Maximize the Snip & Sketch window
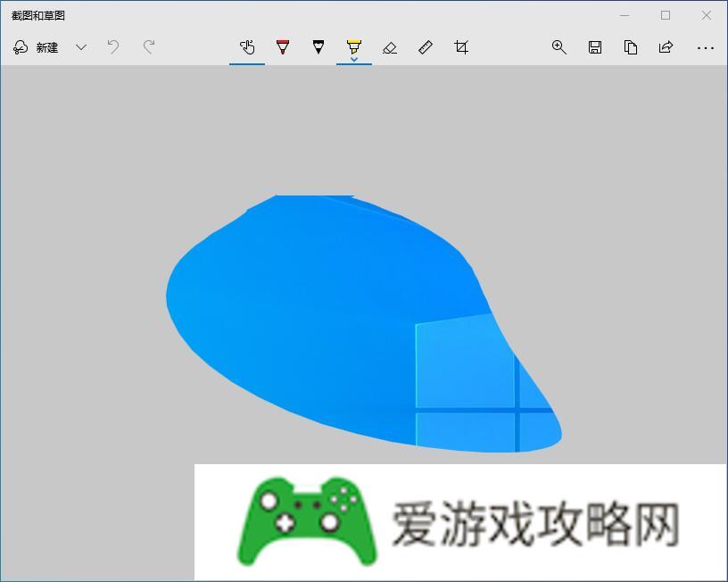Screen dimensions: 728x582 tap(666, 15)
